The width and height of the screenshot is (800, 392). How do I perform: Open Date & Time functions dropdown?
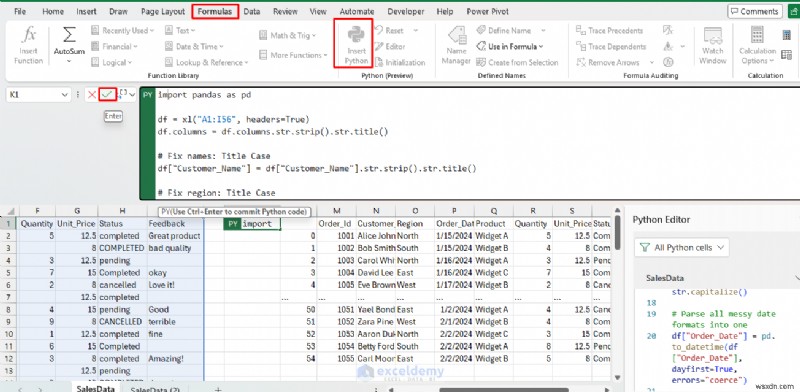pos(194,46)
